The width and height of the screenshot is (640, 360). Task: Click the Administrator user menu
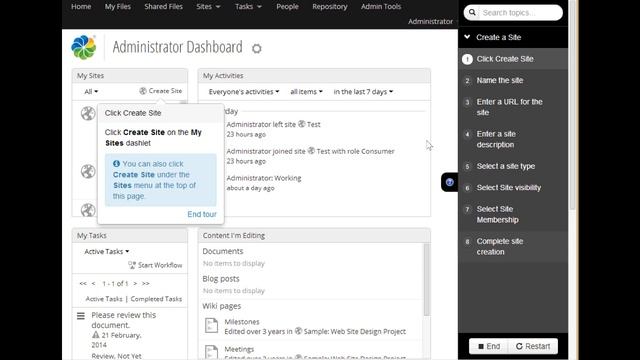430,21
